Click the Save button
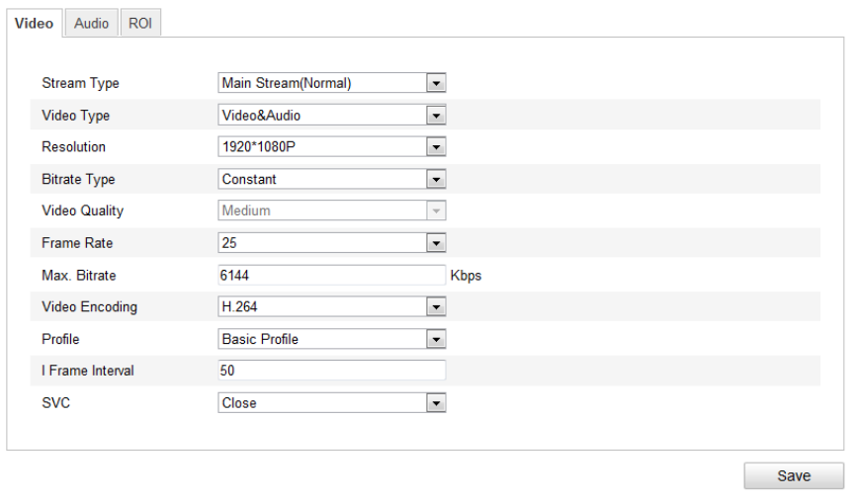This screenshot has width=855, height=504. click(794, 475)
